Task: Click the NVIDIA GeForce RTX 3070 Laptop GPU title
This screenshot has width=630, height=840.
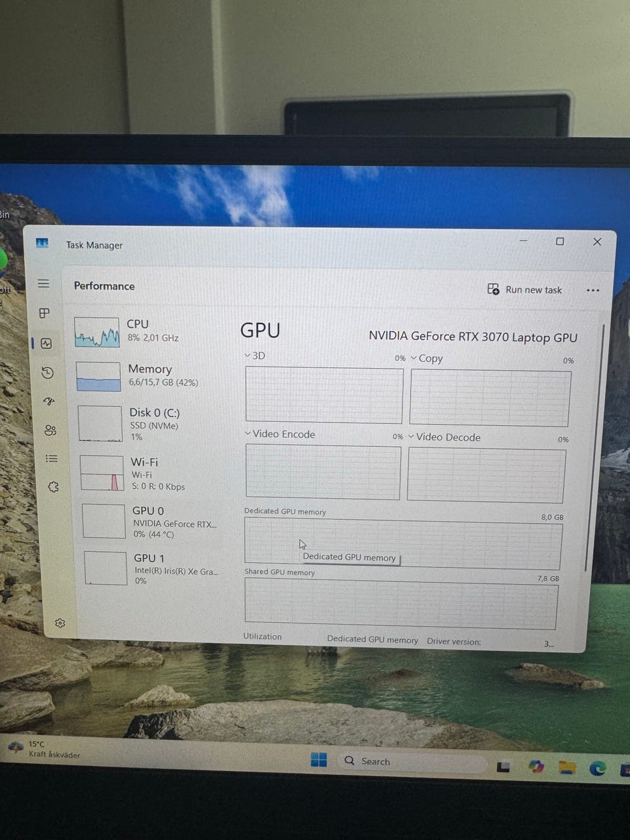Action: point(473,337)
